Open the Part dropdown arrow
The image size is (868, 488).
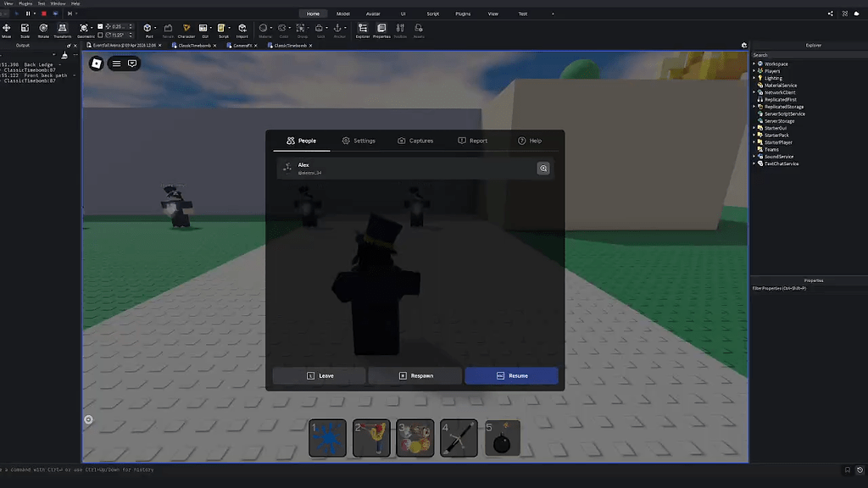(155, 28)
